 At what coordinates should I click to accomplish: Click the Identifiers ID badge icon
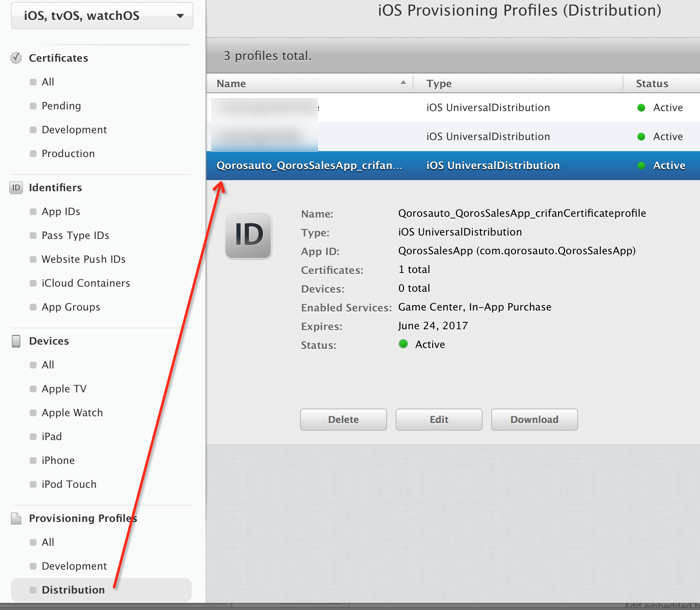click(16, 188)
